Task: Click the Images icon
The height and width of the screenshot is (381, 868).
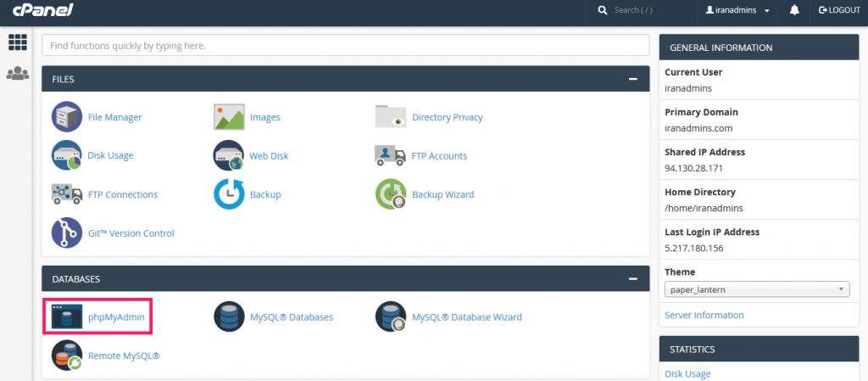Action: [x=229, y=117]
